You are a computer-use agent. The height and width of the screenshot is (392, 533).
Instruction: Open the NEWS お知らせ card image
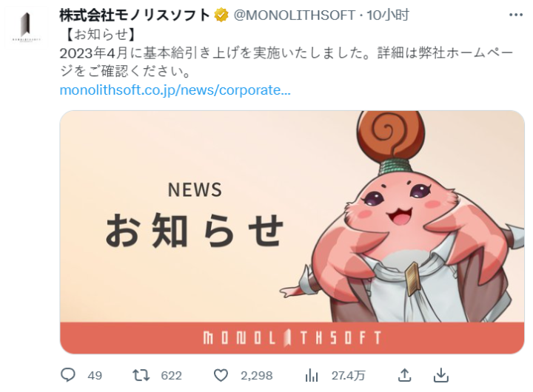click(x=292, y=232)
